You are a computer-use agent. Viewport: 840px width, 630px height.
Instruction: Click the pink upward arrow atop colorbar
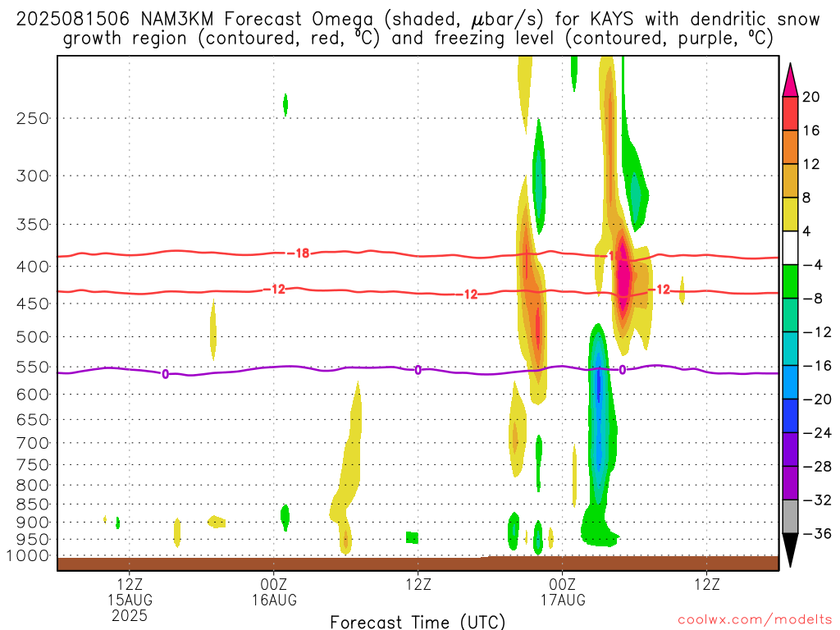[x=790, y=80]
